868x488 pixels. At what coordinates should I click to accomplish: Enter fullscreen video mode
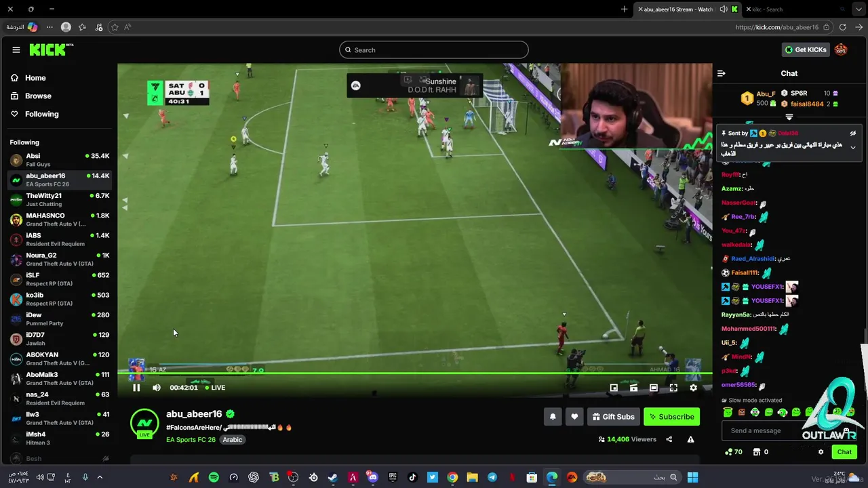pyautogui.click(x=673, y=388)
